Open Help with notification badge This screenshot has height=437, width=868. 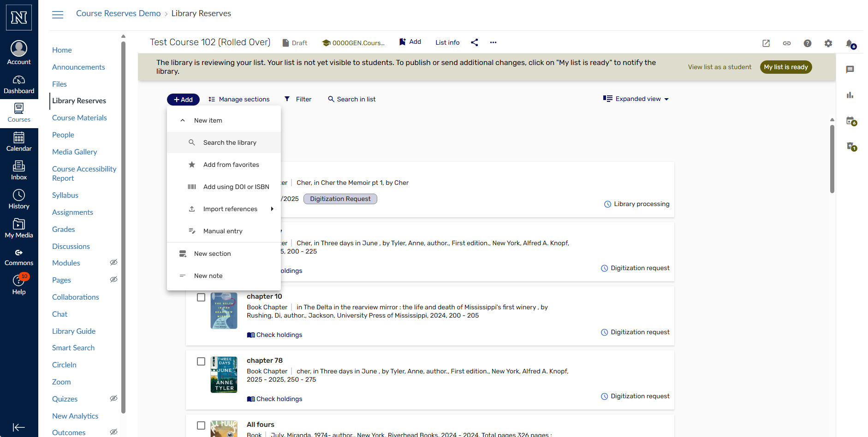pyautogui.click(x=19, y=284)
